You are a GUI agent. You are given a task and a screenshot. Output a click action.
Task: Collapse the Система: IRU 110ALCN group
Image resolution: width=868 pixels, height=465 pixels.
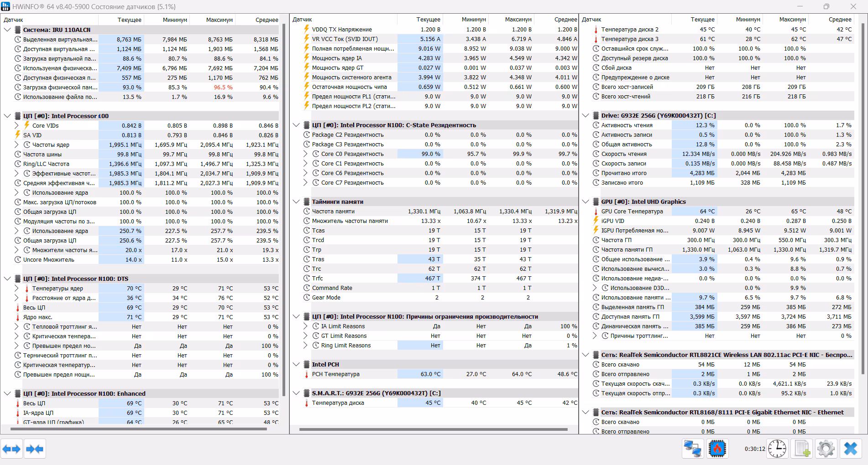[x=7, y=30]
